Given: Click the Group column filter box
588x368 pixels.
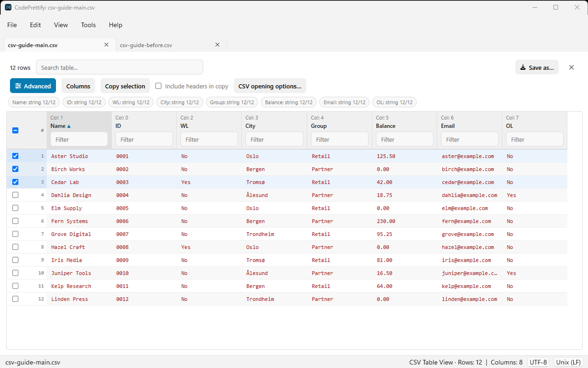Looking at the screenshot, I should (x=339, y=139).
